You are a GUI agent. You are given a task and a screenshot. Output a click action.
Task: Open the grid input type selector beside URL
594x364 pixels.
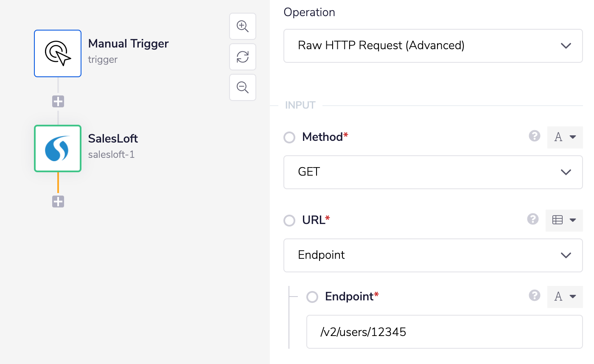coord(564,220)
